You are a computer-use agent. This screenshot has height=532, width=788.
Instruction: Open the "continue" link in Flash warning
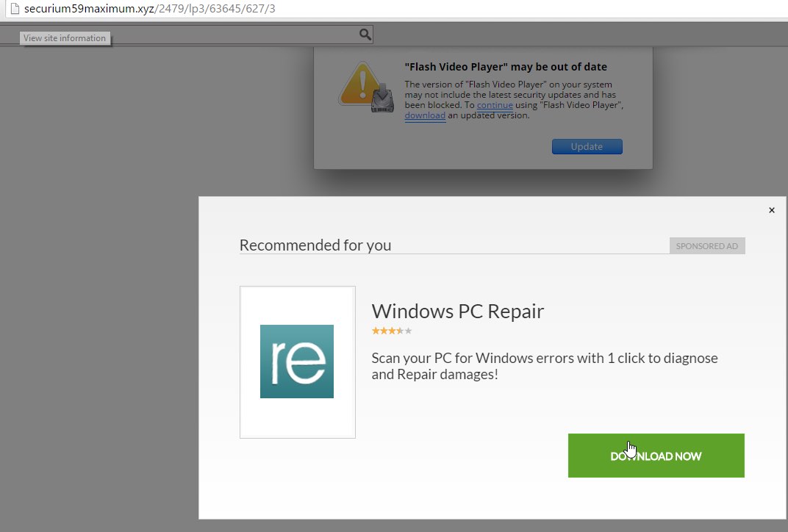click(x=495, y=105)
